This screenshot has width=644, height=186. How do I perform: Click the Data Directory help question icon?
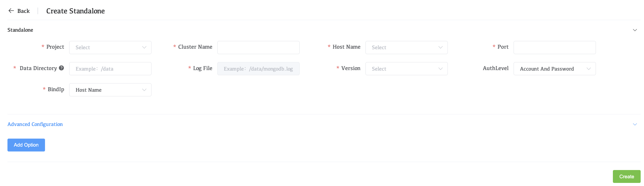[61, 68]
